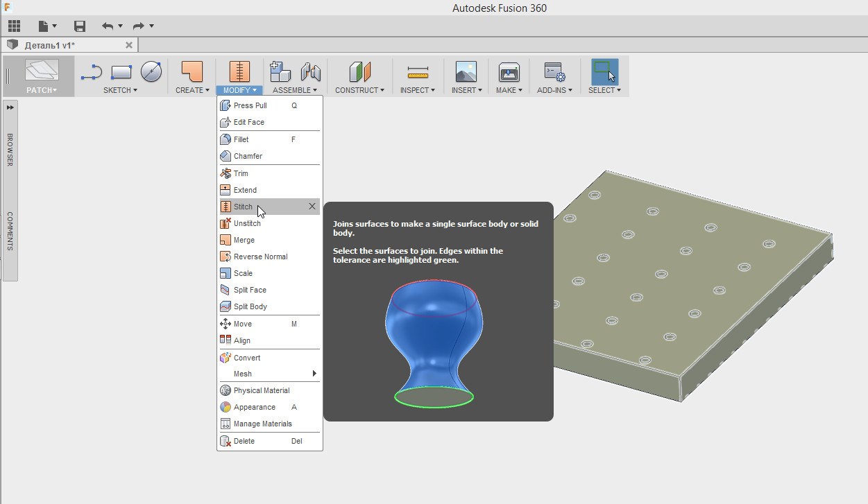Open the INSERT dropdown menu

point(466,90)
